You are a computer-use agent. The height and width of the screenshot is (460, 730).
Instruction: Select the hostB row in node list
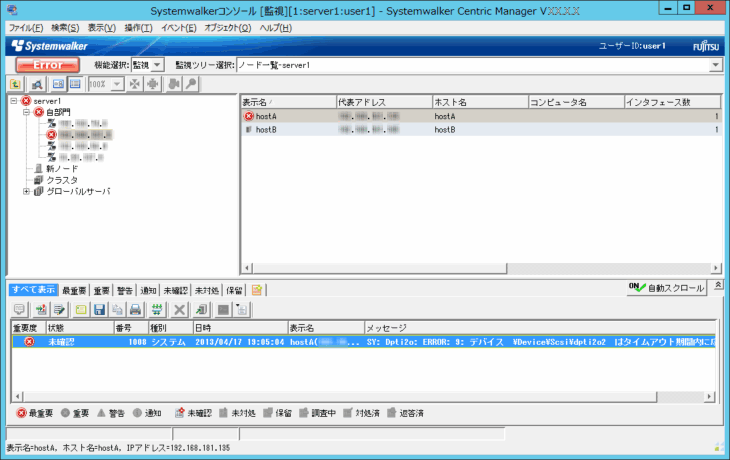[x=481, y=129]
